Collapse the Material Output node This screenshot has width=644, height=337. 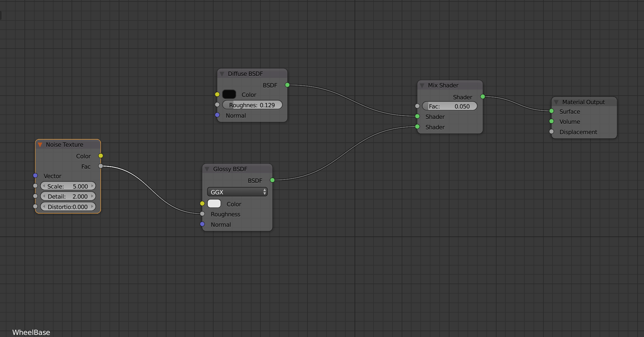coord(557,102)
